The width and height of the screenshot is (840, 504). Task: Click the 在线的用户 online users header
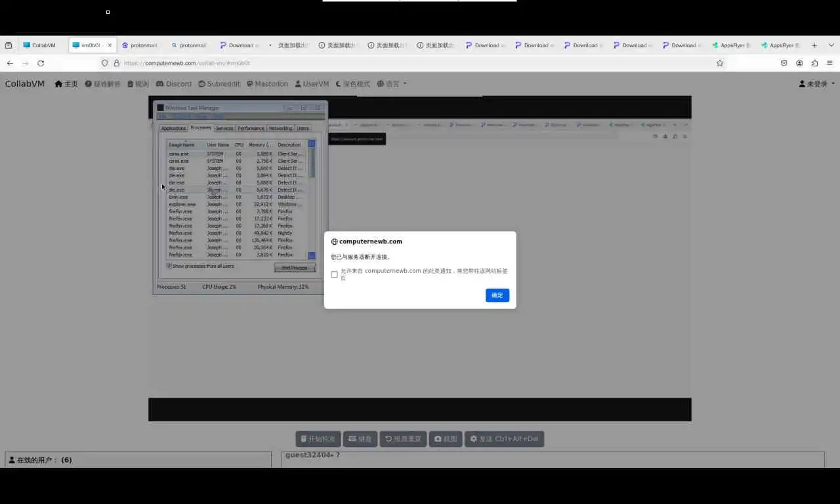[x=41, y=460]
